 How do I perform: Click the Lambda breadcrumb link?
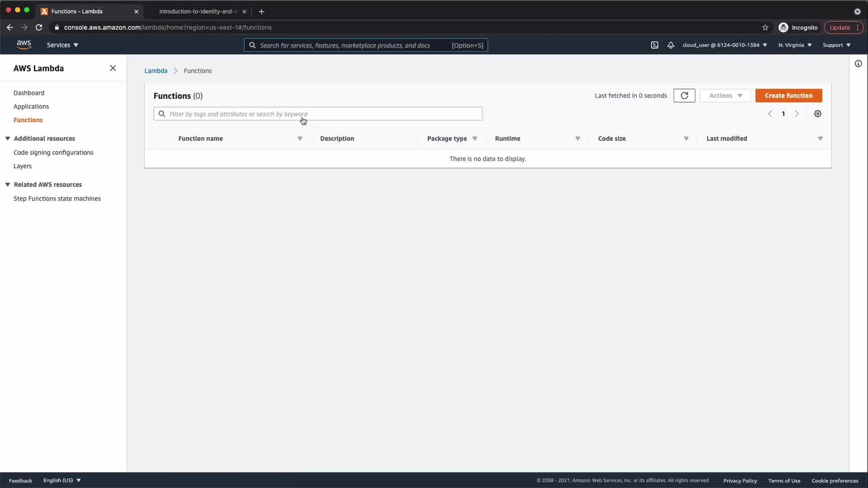pos(156,71)
